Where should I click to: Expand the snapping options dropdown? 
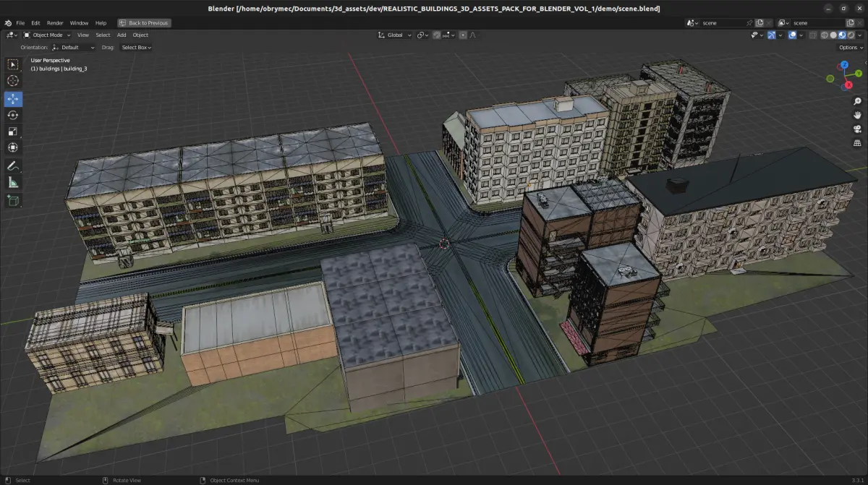click(x=449, y=35)
